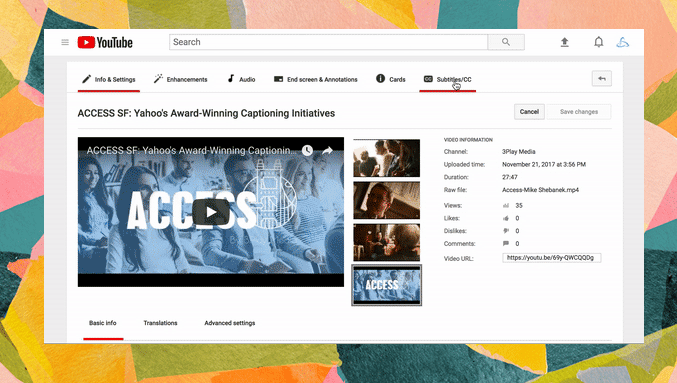Click the uploaded time November 21, 2017

544,165
